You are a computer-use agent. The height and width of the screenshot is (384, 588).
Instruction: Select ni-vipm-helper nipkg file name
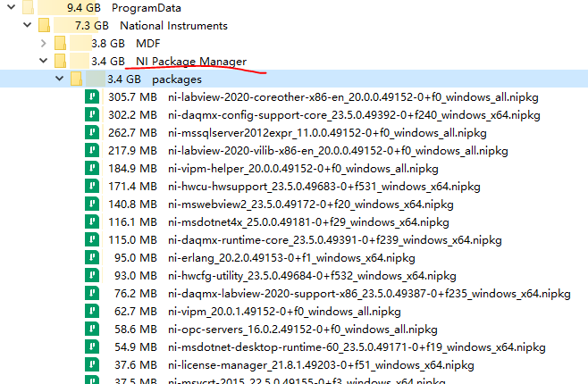click(x=303, y=169)
